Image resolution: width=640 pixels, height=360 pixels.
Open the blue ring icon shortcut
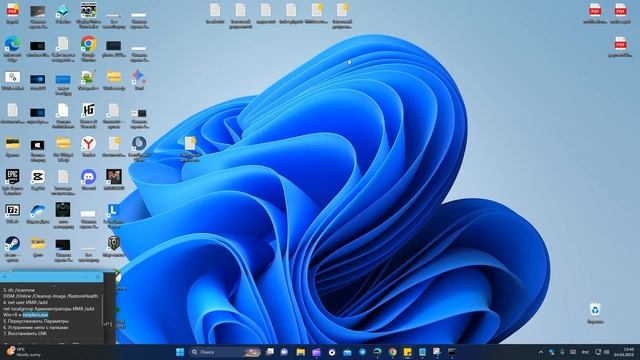click(139, 144)
